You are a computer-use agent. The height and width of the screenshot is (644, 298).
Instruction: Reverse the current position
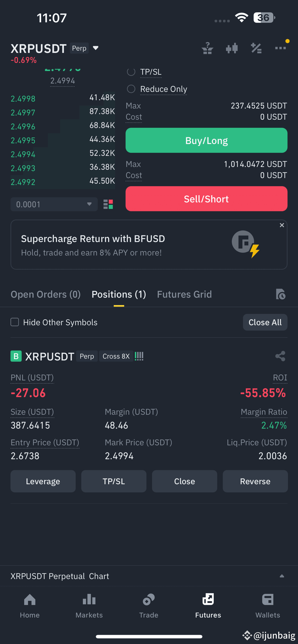click(x=255, y=481)
